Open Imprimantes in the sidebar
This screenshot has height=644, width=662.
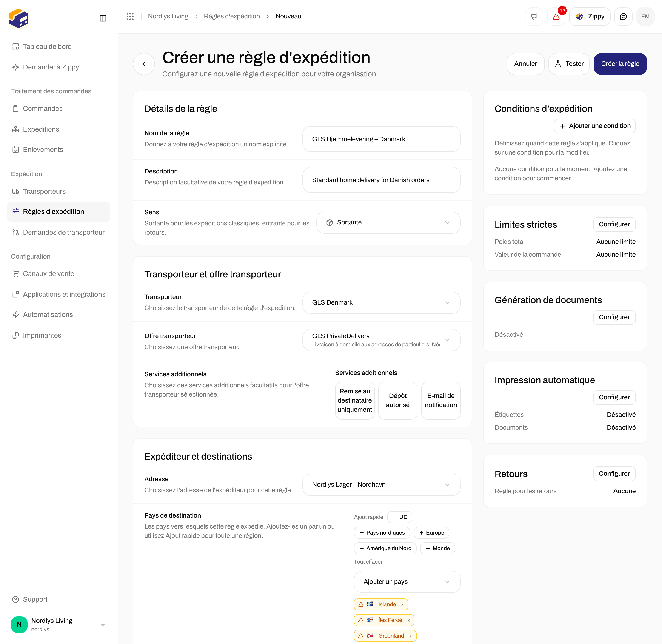pyautogui.click(x=59, y=335)
